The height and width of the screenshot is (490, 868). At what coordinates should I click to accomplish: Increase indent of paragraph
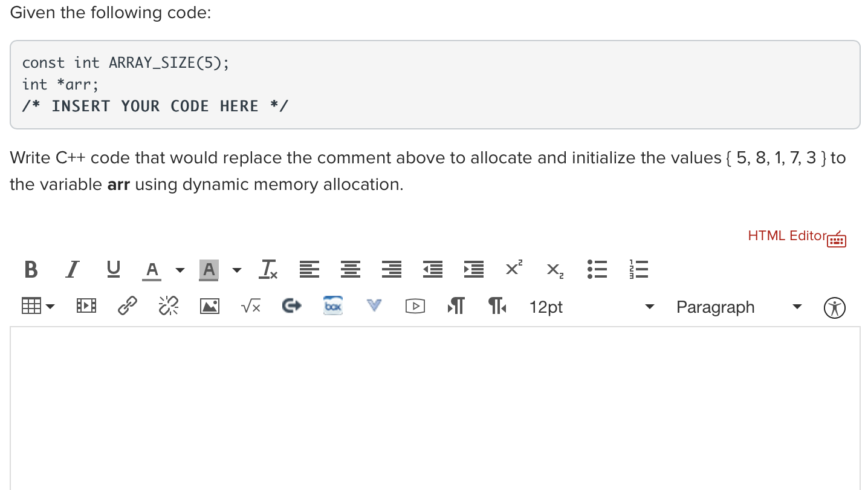(x=474, y=269)
